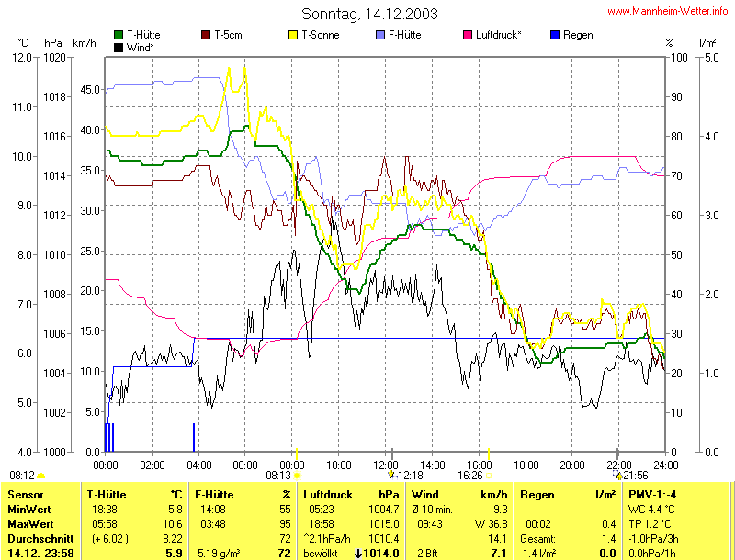Screen dimensions: 735x560
Task: Click the yellow sun icon beside 08:12
Action: pyautogui.click(x=40, y=476)
